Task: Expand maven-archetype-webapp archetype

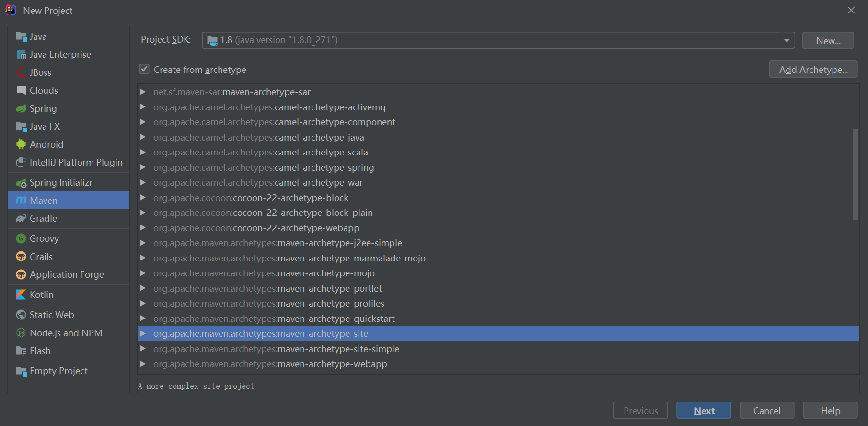Action: tap(143, 364)
